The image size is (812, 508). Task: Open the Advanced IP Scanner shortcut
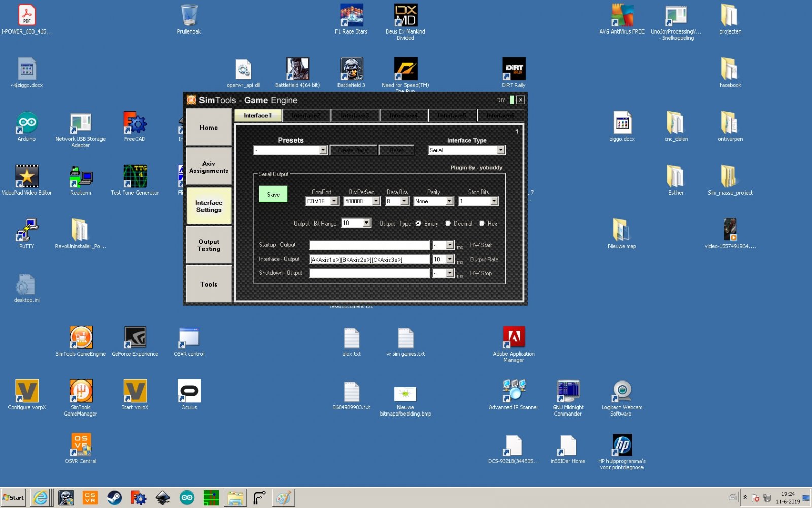(514, 395)
